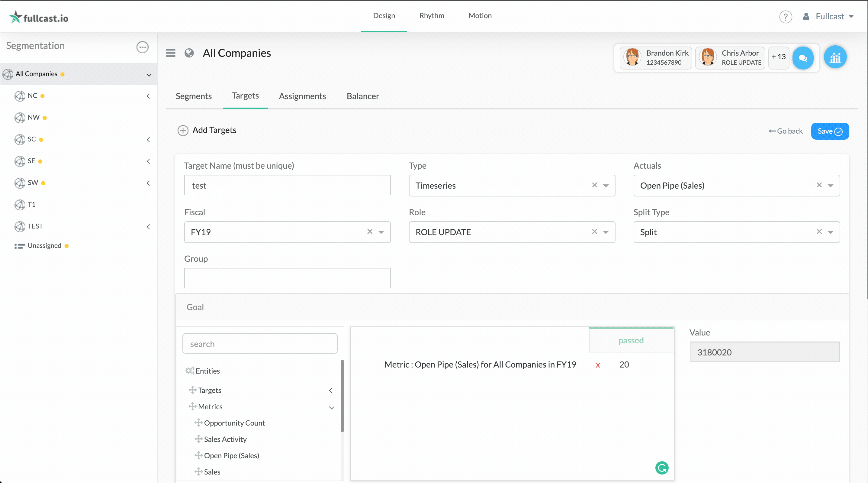The image size is (868, 483).
Task: Open the chat bubble icon
Action: 803,58
